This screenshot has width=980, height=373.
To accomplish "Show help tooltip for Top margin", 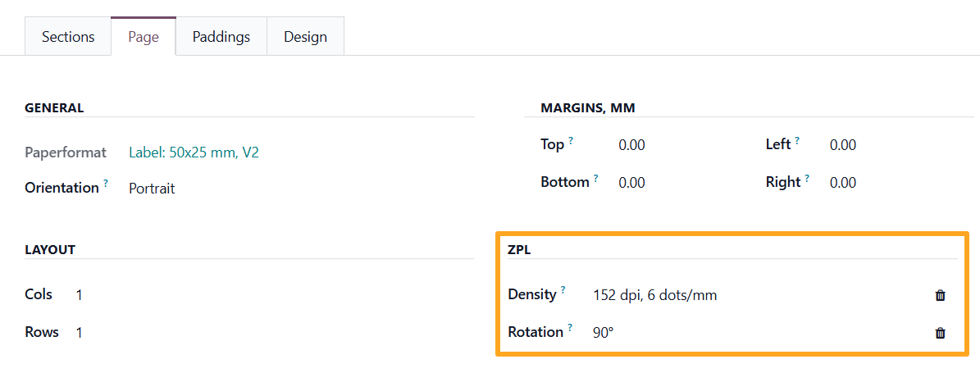I will (571, 140).
